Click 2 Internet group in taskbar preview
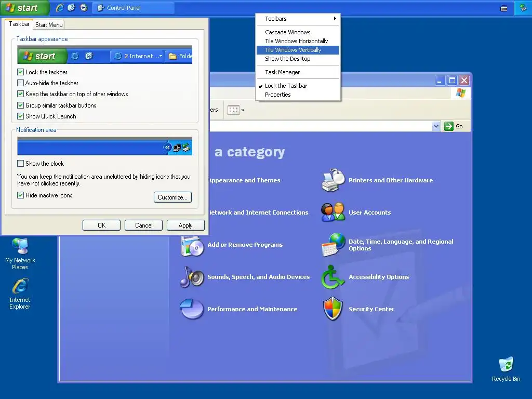This screenshot has width=532, height=399. point(137,56)
